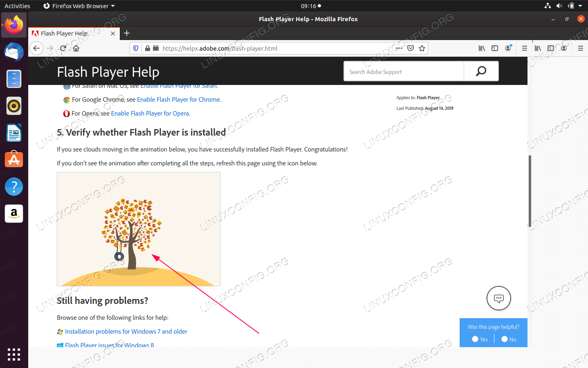This screenshot has width=588, height=368.
Task: Open Enable Flash Player for Opera link
Action: [x=150, y=114]
